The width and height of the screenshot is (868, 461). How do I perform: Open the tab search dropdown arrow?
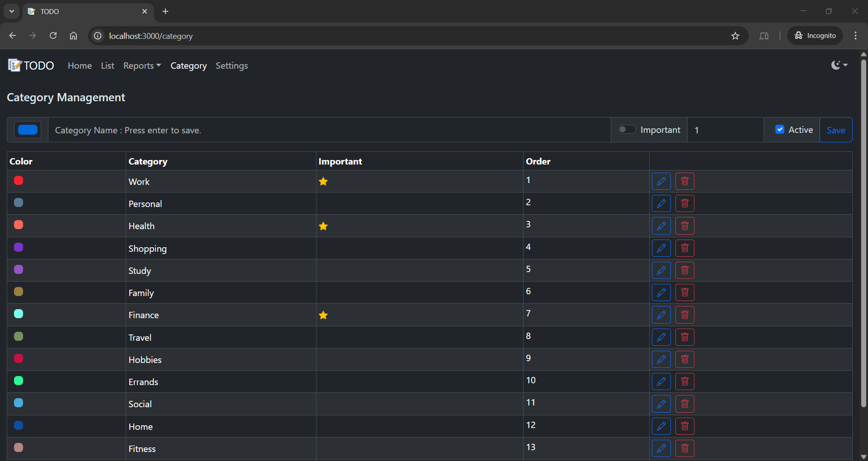click(12, 11)
